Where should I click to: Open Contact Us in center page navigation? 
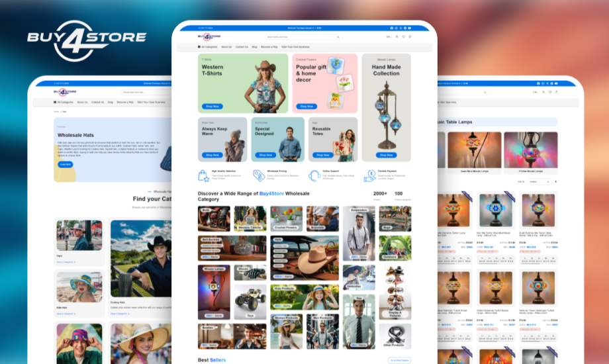click(x=242, y=46)
